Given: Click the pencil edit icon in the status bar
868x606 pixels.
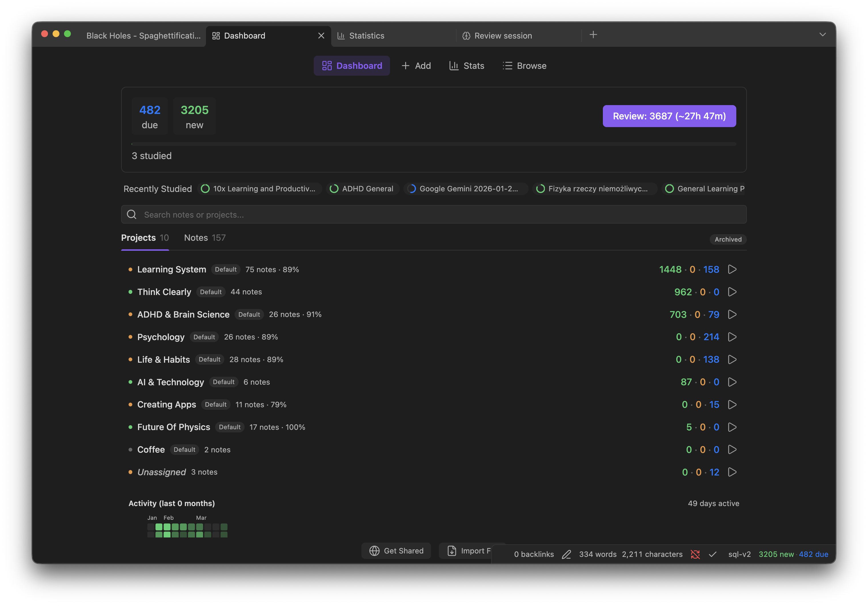Looking at the screenshot, I should pos(566,554).
